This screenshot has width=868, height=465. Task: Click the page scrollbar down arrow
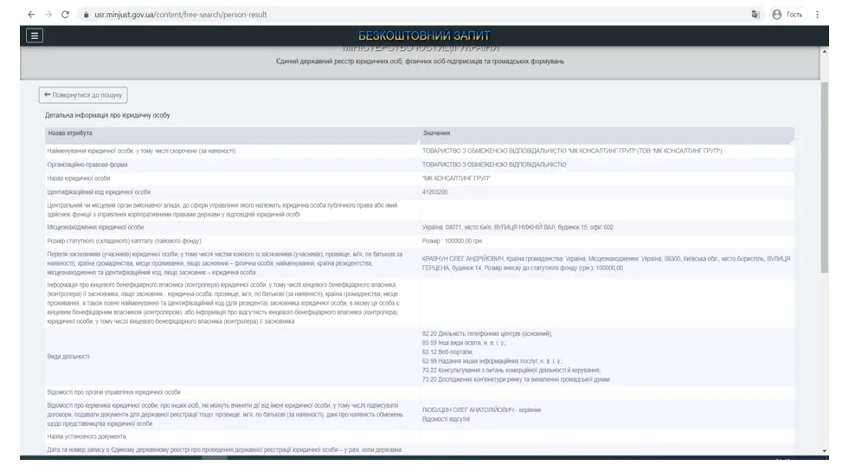click(x=824, y=451)
